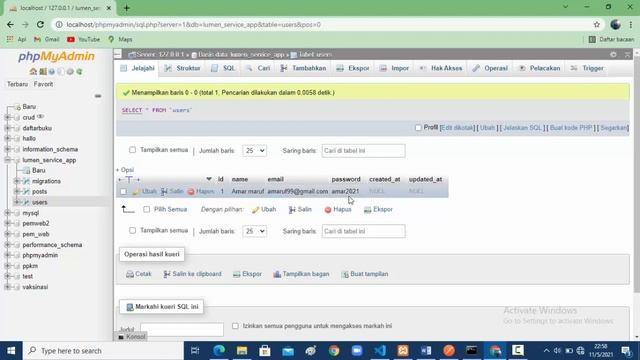640x360 pixels.
Task: Expand the vaksinasi database node
Action: pos(7,287)
